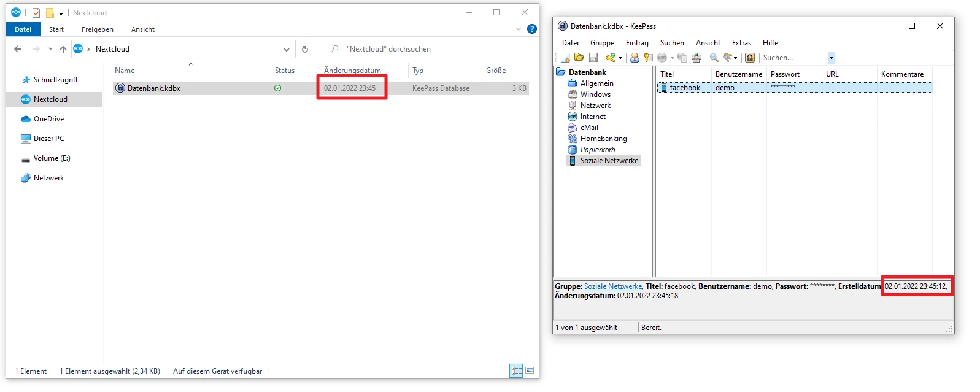Open the Hilfe menu in KeePass

770,43
